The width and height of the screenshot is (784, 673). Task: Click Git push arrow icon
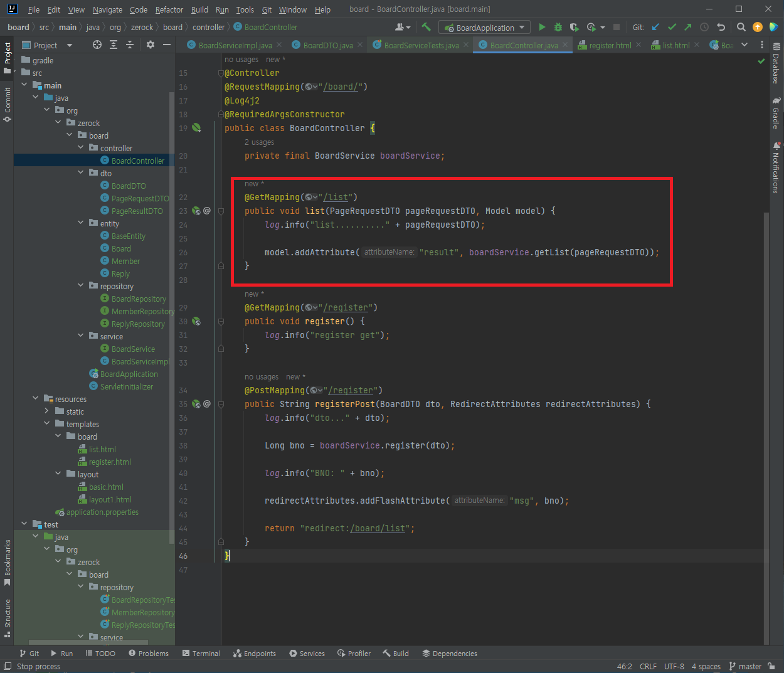click(688, 27)
